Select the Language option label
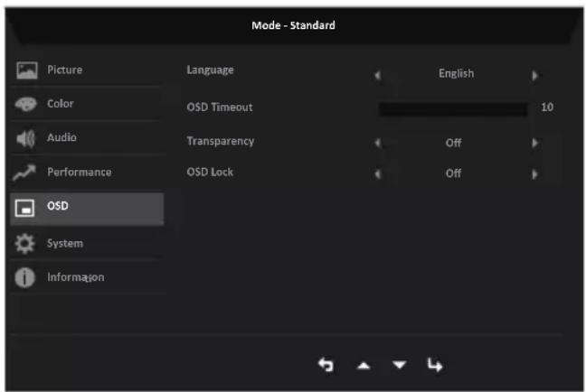The height and width of the screenshot is (392, 586). pos(210,70)
